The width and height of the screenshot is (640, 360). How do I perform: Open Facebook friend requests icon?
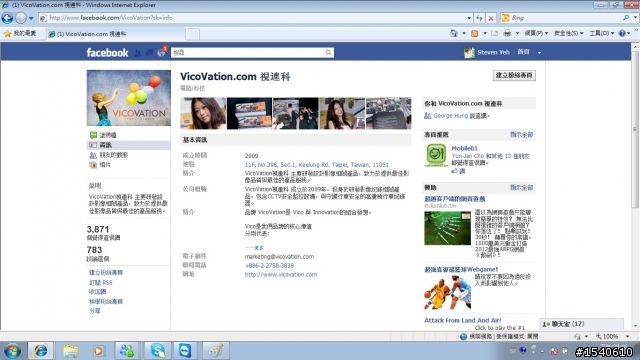(138, 53)
